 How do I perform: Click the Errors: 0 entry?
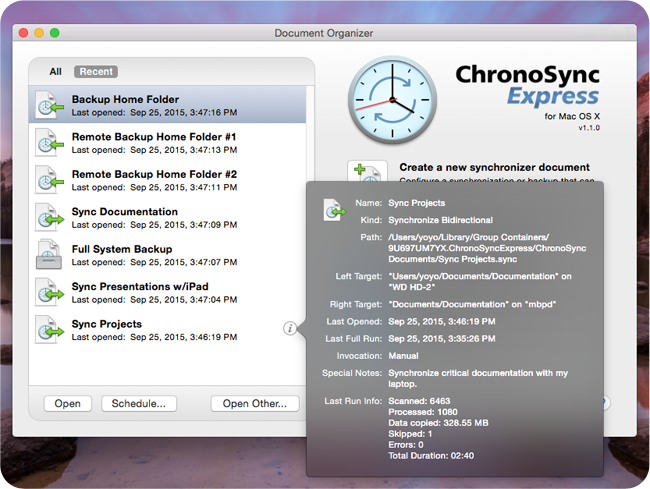[406, 445]
